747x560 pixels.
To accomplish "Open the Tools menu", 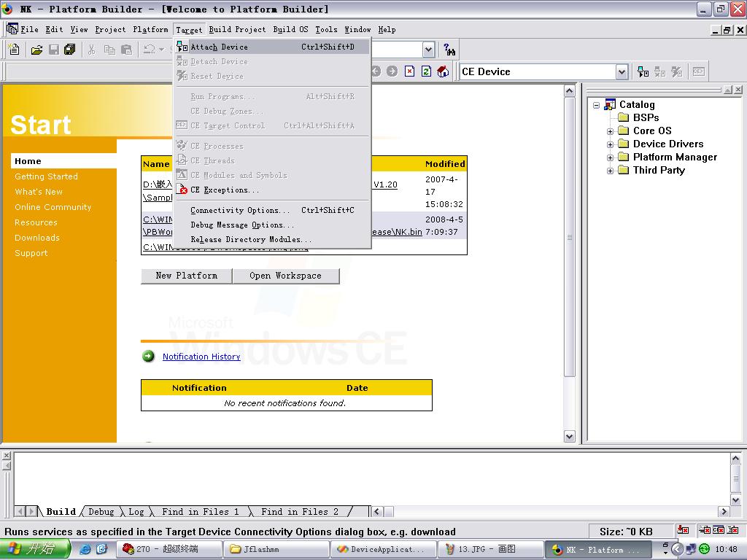I will click(326, 29).
